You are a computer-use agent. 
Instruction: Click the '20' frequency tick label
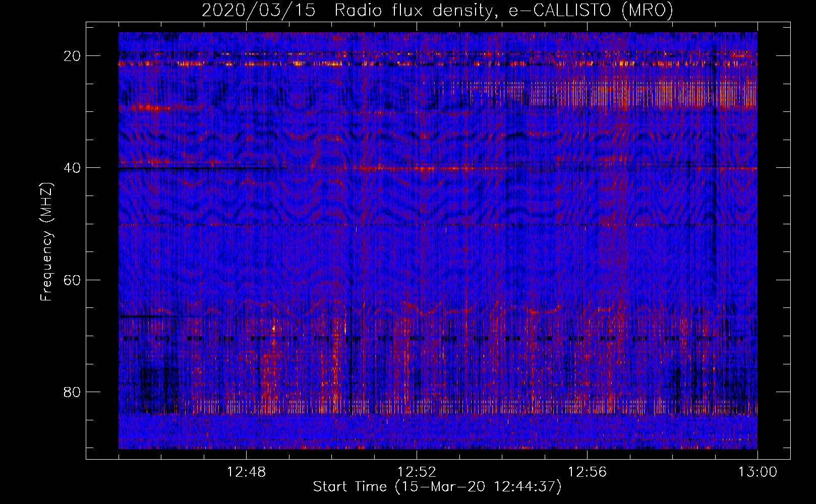[73, 56]
